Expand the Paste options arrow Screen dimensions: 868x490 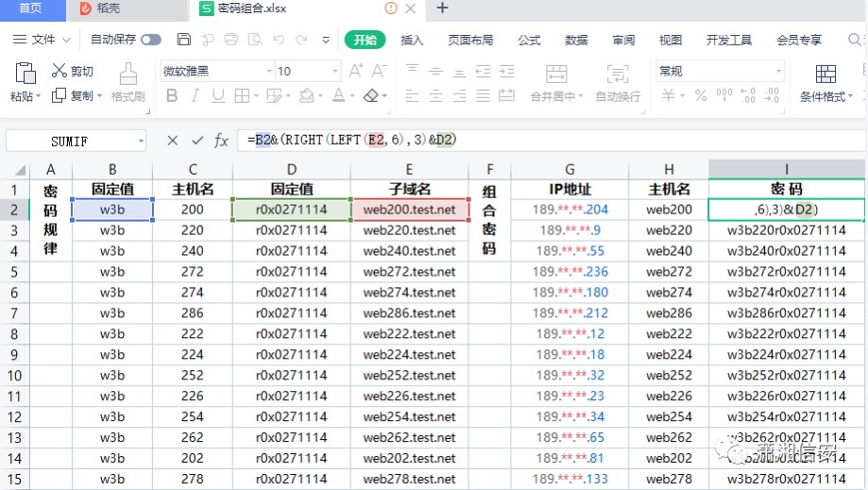[x=38, y=96]
